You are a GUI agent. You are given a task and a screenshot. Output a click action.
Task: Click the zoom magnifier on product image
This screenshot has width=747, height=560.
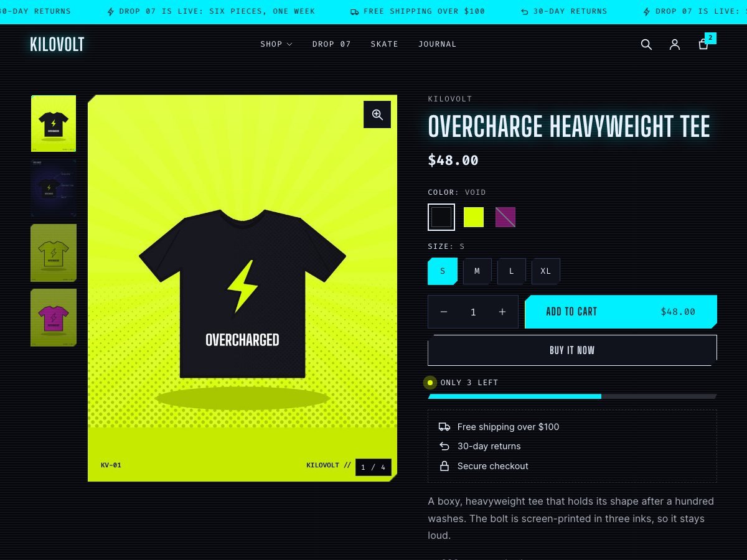click(377, 114)
